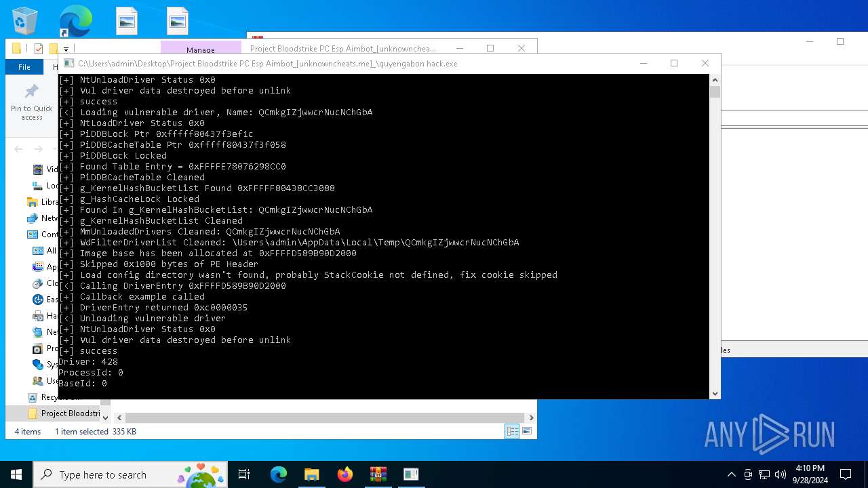
Task: Select the Clock and Region tree item
Action: pyautogui.click(x=45, y=283)
